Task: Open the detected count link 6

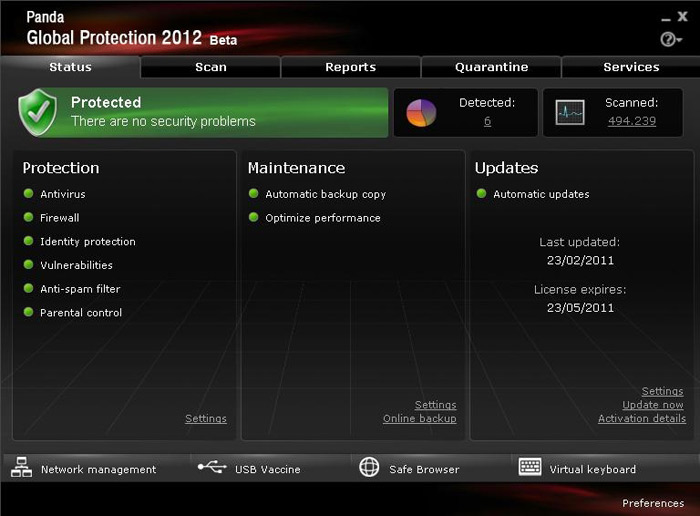Action: click(487, 121)
